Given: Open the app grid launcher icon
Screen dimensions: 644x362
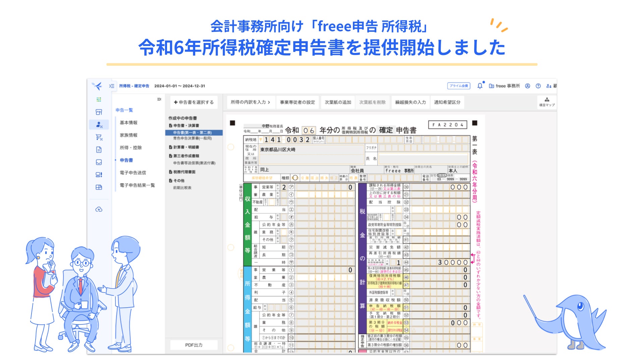Looking at the screenshot, I should [x=99, y=100].
